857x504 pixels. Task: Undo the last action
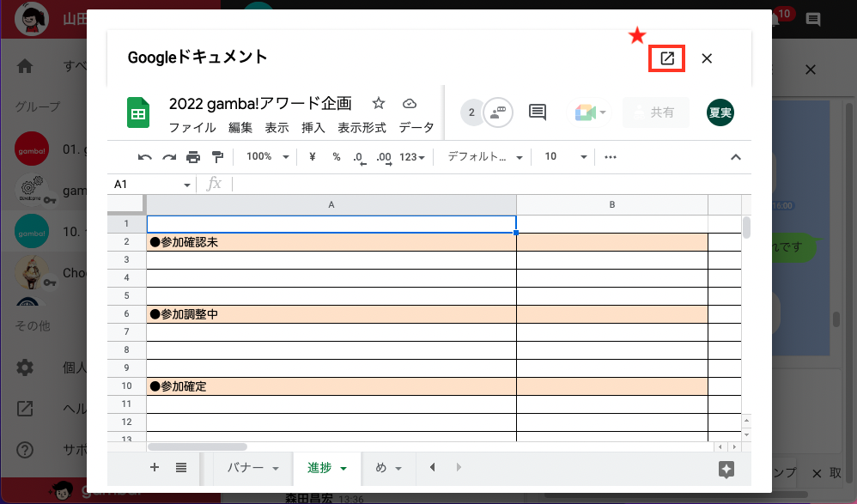(x=145, y=157)
